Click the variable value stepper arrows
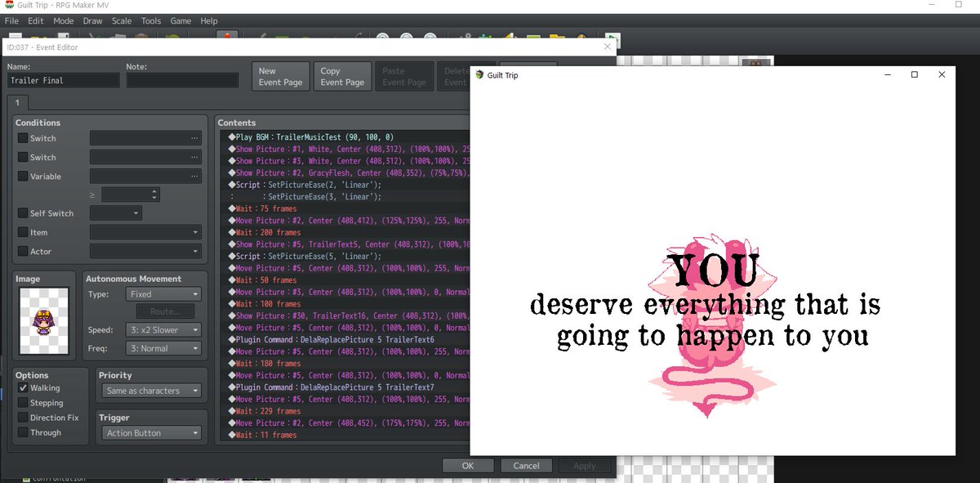The height and width of the screenshot is (483, 980). tap(154, 195)
